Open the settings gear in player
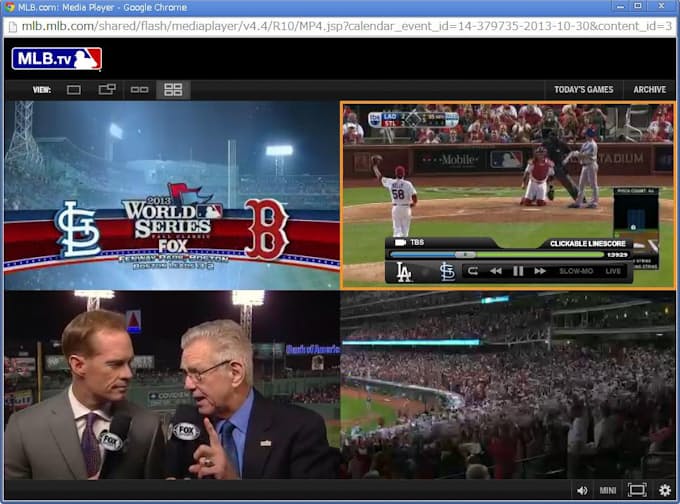The image size is (680, 504). click(665, 490)
